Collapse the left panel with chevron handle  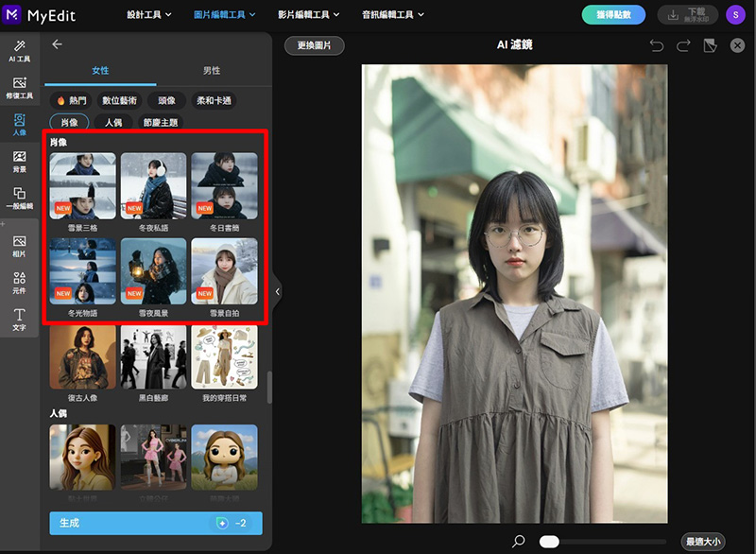coord(277,292)
